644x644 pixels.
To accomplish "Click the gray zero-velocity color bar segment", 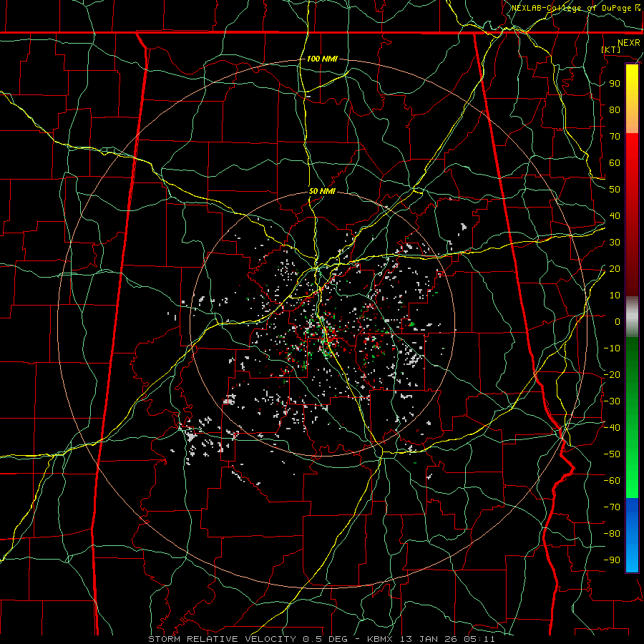I will coord(632,317).
